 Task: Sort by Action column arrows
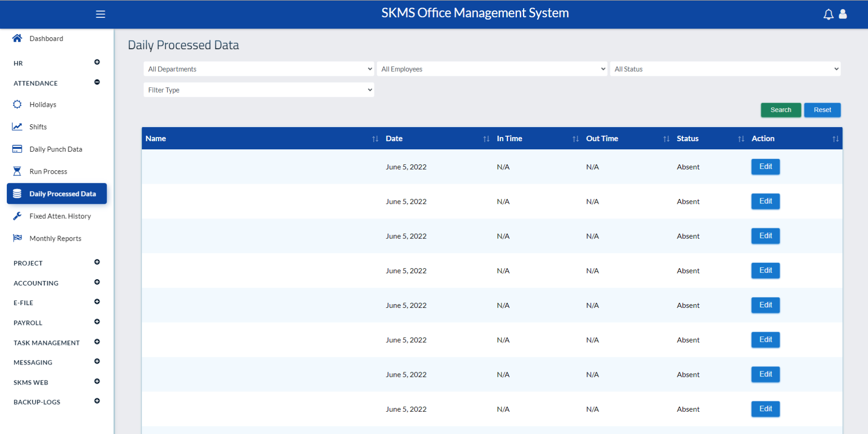click(835, 139)
